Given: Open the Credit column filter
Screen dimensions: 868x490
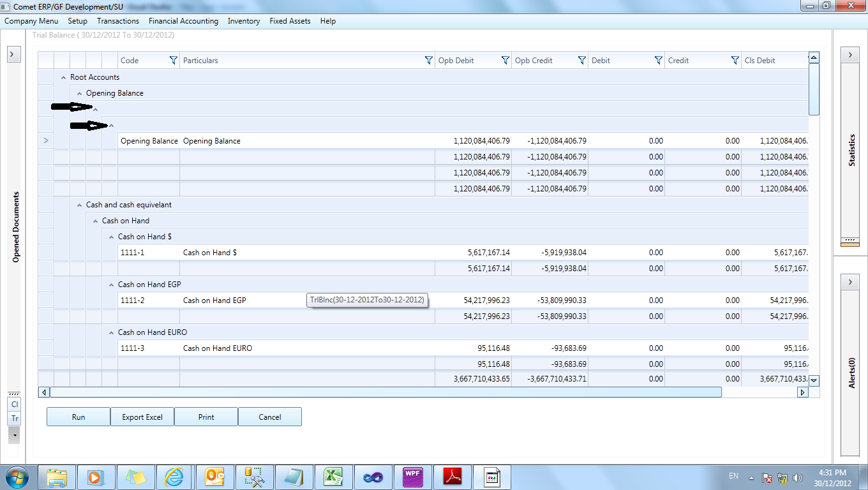Looking at the screenshot, I should pyautogui.click(x=735, y=60).
